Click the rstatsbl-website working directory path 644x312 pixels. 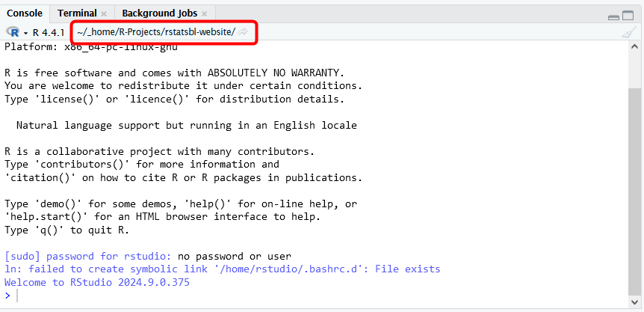[x=155, y=31]
